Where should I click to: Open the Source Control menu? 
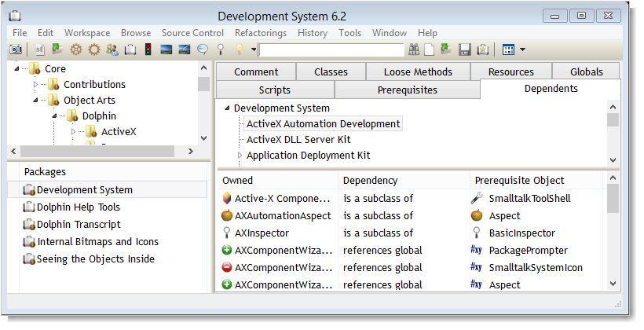click(192, 33)
